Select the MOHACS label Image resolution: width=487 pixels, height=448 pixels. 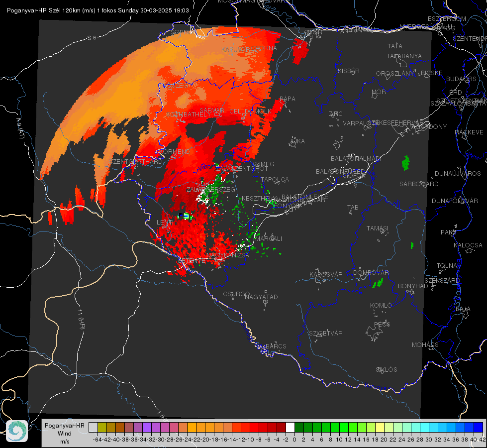tap(425, 345)
